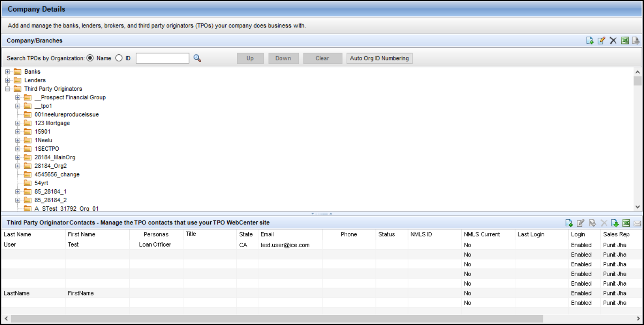
Task: Select the Name radio button
Action: pos(90,58)
